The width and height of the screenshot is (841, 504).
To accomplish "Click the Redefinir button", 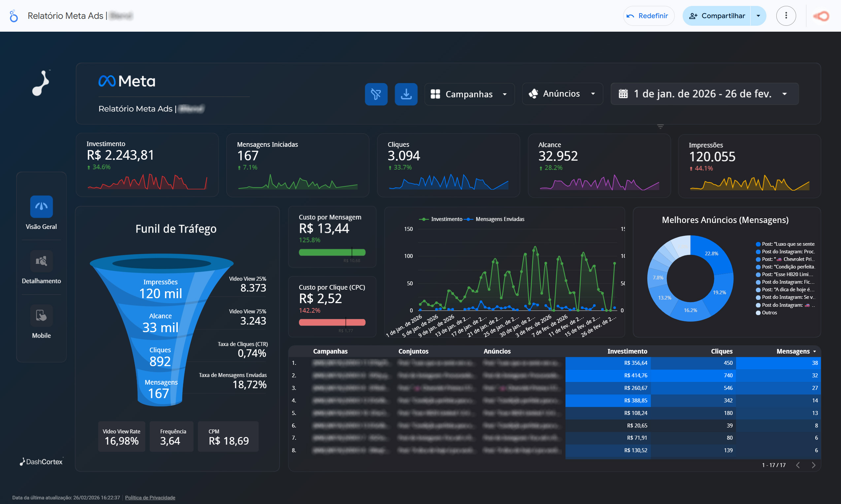I will tap(648, 16).
